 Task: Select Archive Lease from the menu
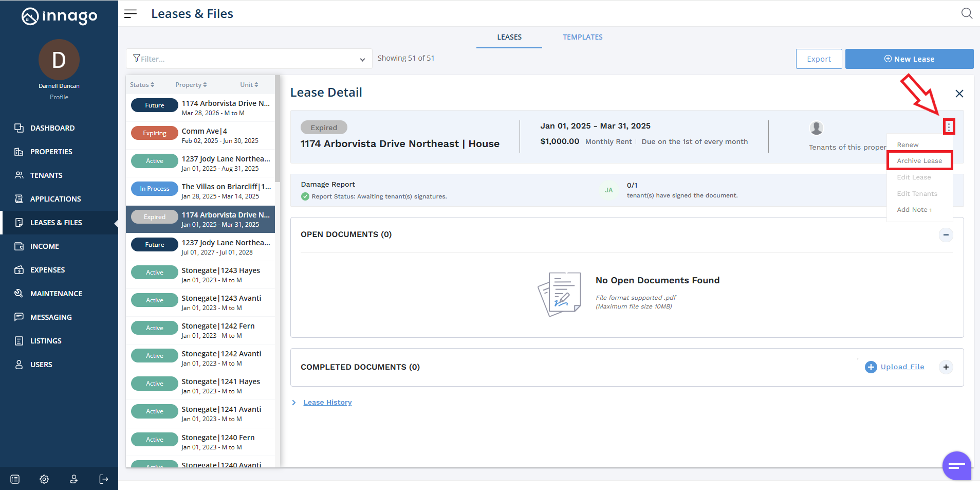click(919, 161)
